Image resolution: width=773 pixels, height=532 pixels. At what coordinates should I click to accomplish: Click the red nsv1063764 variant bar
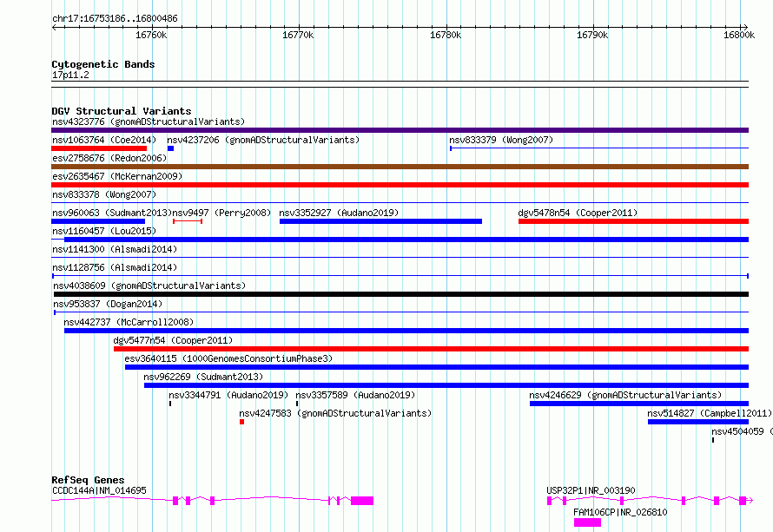point(99,148)
